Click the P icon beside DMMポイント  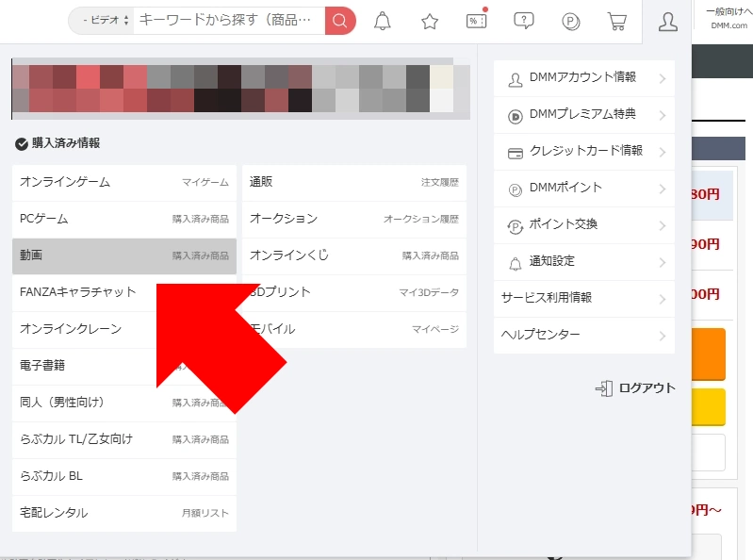(515, 190)
